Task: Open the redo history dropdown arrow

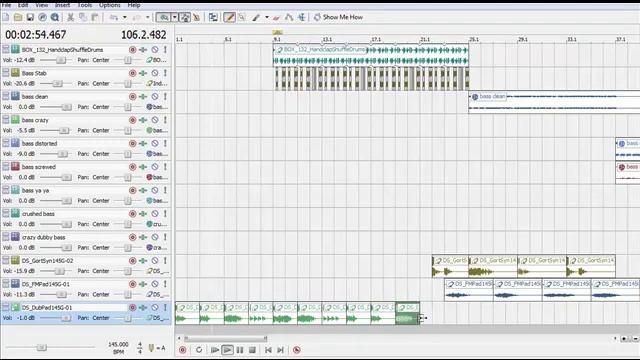Action: 147,17
